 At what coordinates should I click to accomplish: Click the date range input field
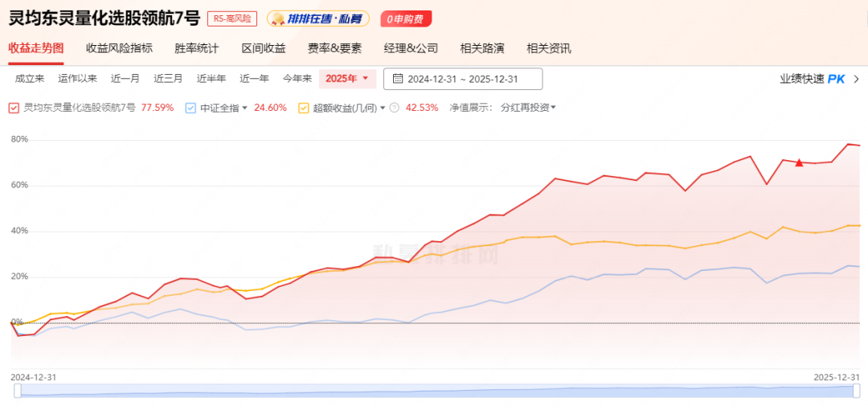point(463,79)
